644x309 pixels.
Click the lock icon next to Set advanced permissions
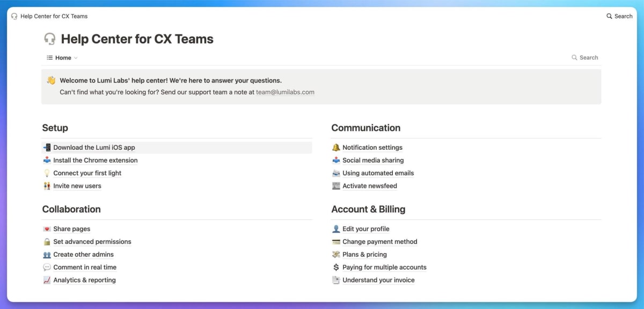47,242
